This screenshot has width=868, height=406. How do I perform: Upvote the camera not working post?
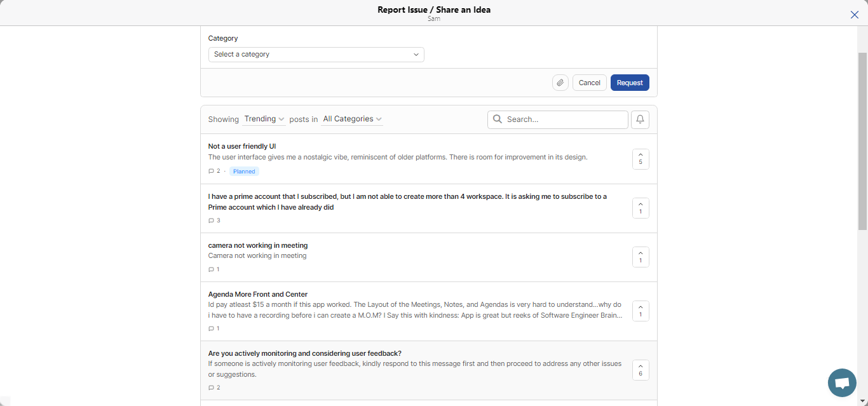pos(640,257)
